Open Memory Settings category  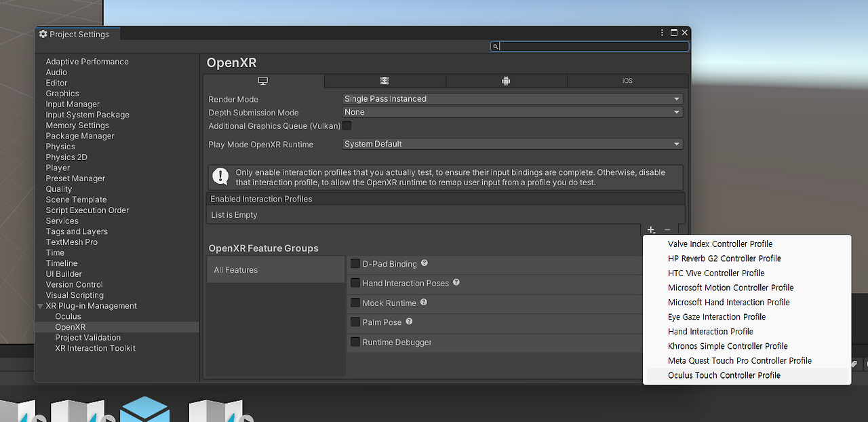click(x=77, y=126)
